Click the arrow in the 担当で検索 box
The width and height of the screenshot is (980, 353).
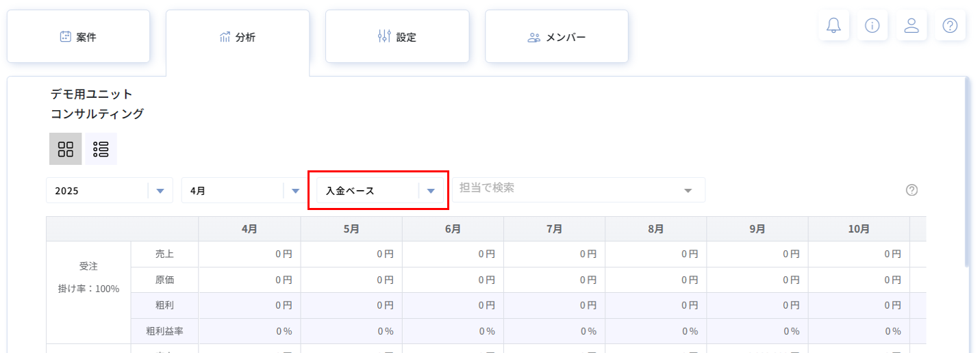tap(688, 191)
